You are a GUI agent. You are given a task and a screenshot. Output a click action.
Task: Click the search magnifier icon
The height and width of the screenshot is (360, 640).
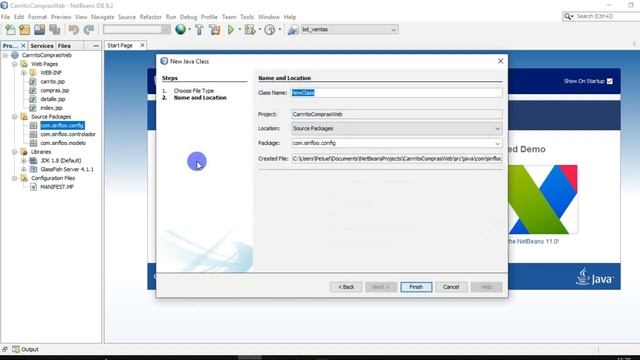(x=568, y=16)
